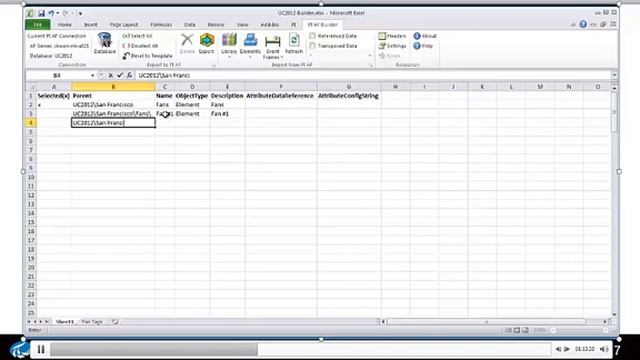Click the Deselect All button
This screenshot has width=640, height=360.
point(140,46)
